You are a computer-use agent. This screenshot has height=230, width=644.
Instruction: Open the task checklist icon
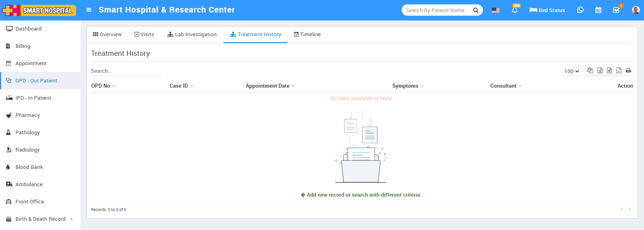pos(617,10)
